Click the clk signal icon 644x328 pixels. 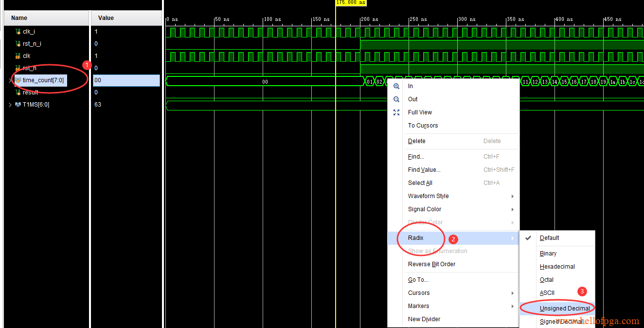click(x=18, y=56)
